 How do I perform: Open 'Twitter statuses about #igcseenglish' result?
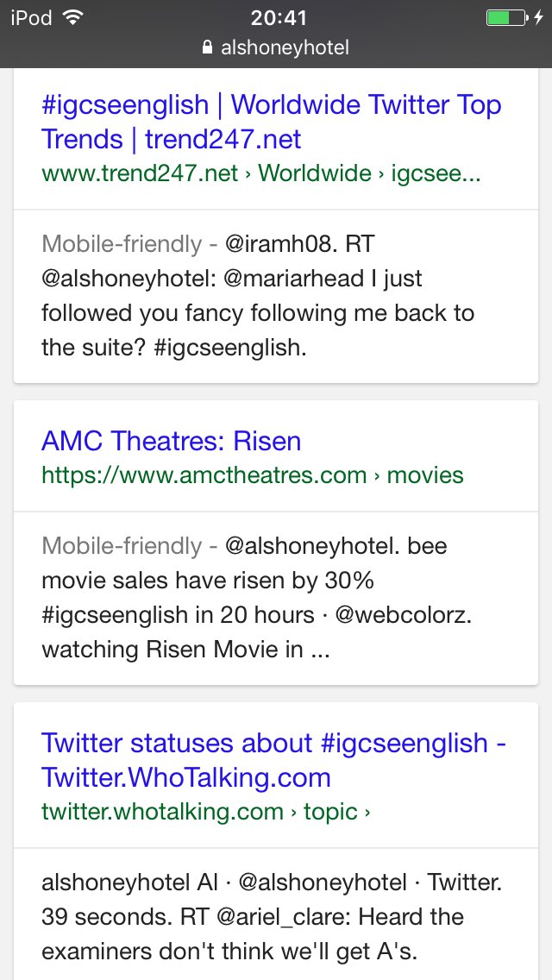point(273,760)
